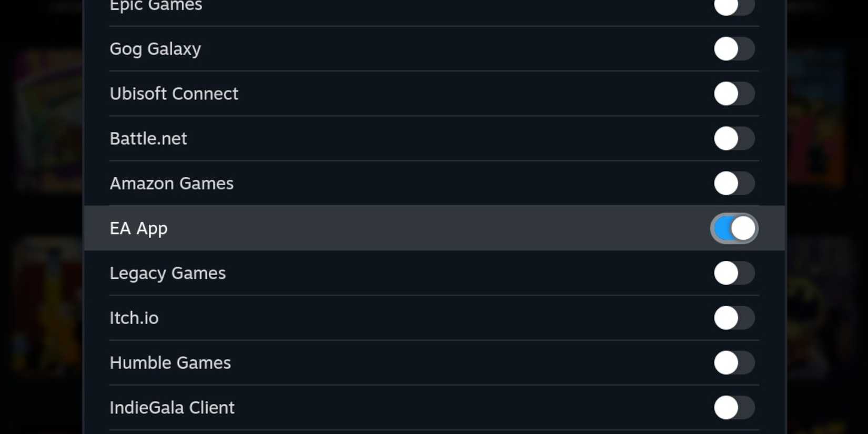Enable Humble Games
Screen dimensions: 868x434
click(x=734, y=362)
